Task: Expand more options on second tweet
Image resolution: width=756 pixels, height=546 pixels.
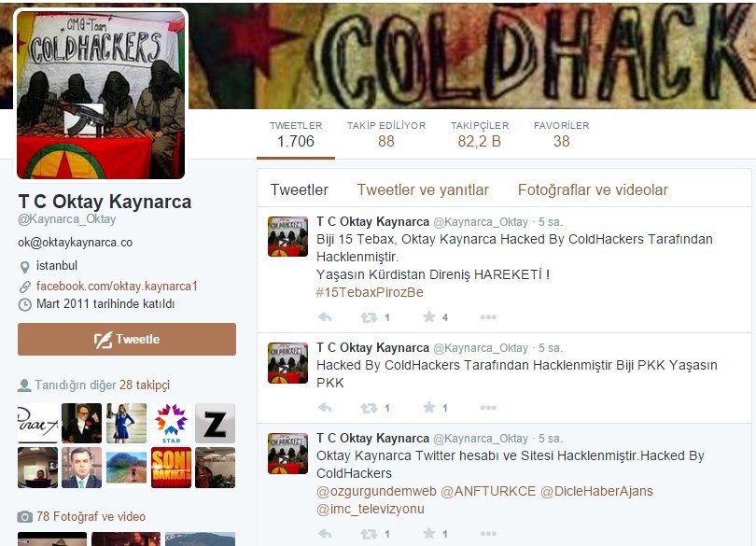Action: [488, 408]
